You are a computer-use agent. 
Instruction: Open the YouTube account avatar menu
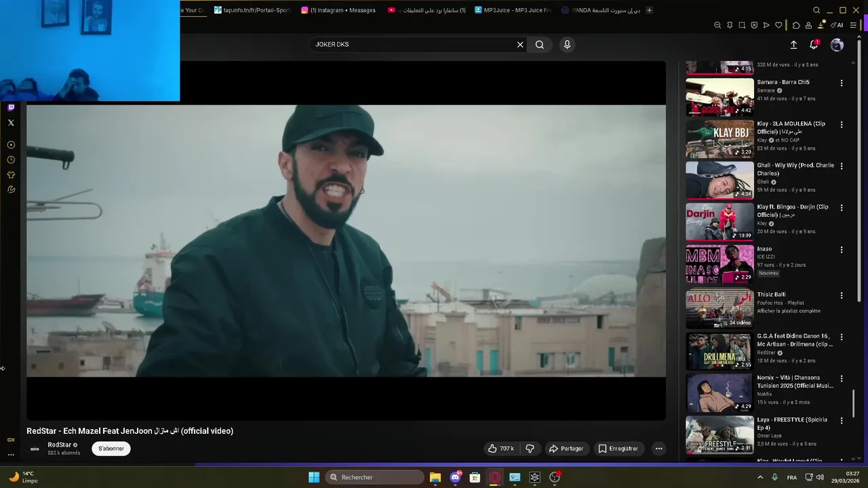pyautogui.click(x=837, y=45)
